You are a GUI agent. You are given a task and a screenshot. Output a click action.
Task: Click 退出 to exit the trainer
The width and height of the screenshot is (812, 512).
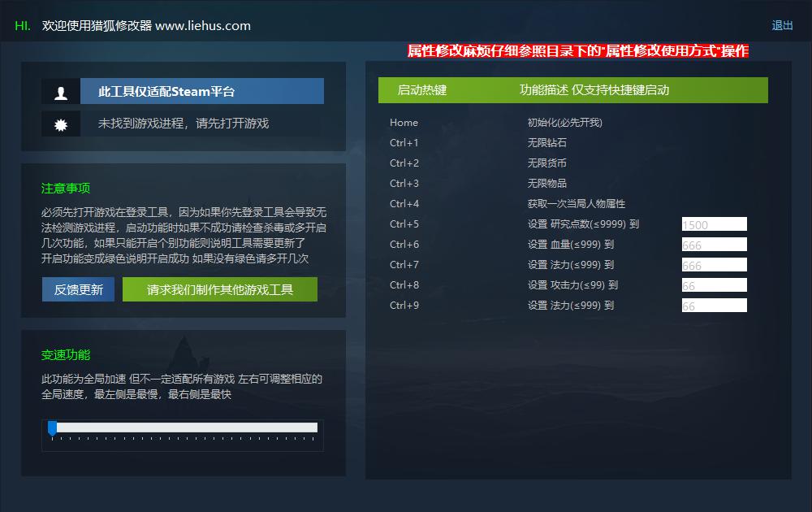coord(782,25)
